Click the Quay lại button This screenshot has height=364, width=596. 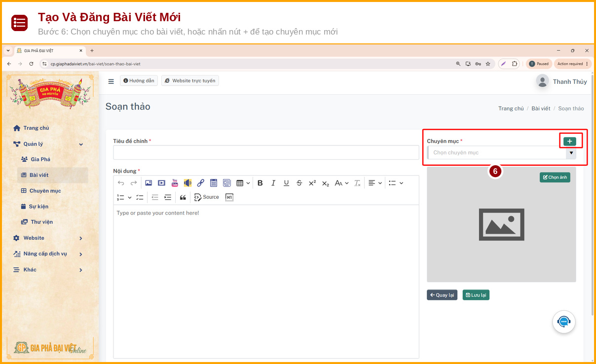click(x=442, y=295)
